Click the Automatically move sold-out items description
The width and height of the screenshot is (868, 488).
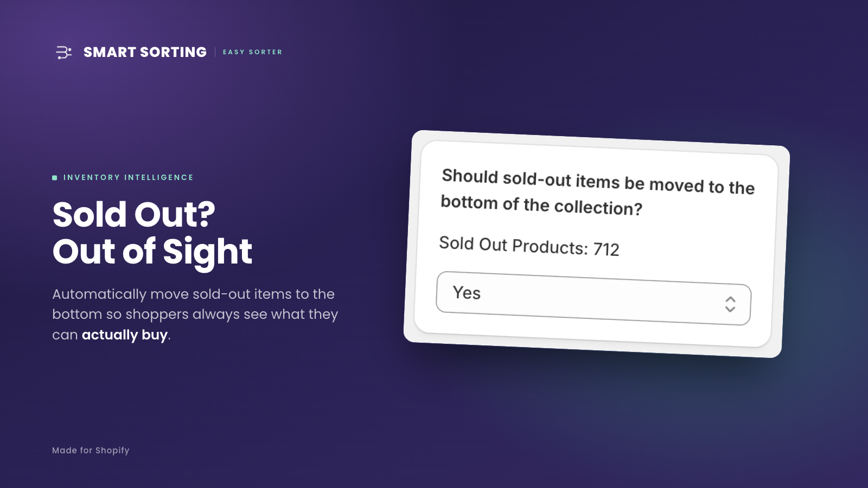pyautogui.click(x=195, y=314)
